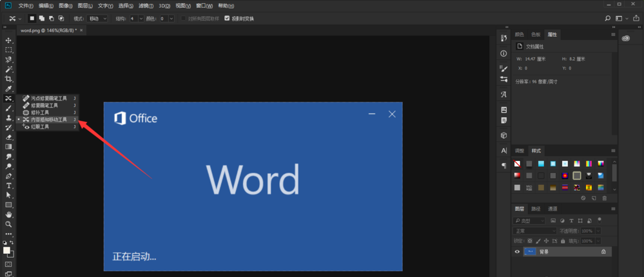This screenshot has width=644, height=277.
Task: Open the Creative Cloud Libraries panel icon
Action: 625,39
